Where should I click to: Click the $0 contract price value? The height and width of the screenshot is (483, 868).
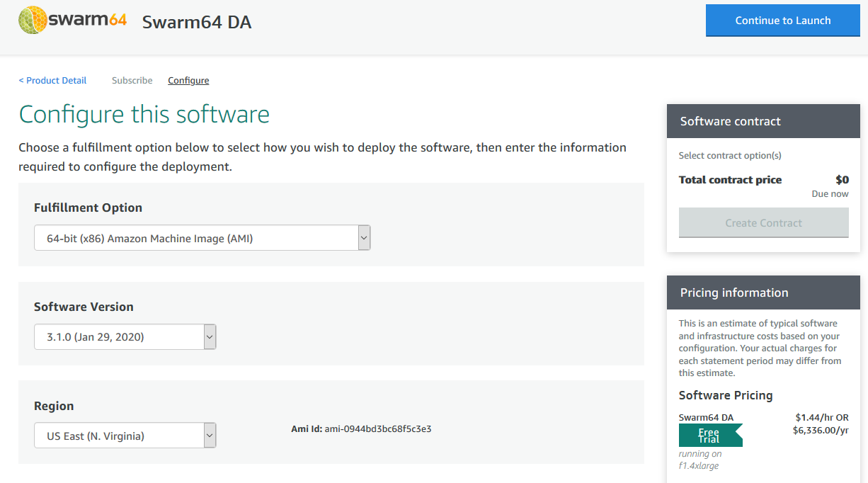point(842,180)
